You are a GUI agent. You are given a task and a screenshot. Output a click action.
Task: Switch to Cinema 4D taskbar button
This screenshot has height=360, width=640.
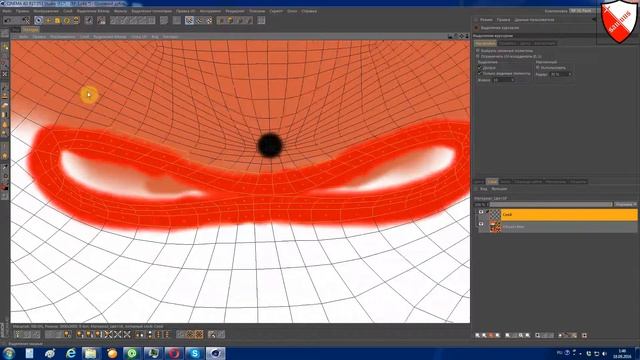[215, 353]
